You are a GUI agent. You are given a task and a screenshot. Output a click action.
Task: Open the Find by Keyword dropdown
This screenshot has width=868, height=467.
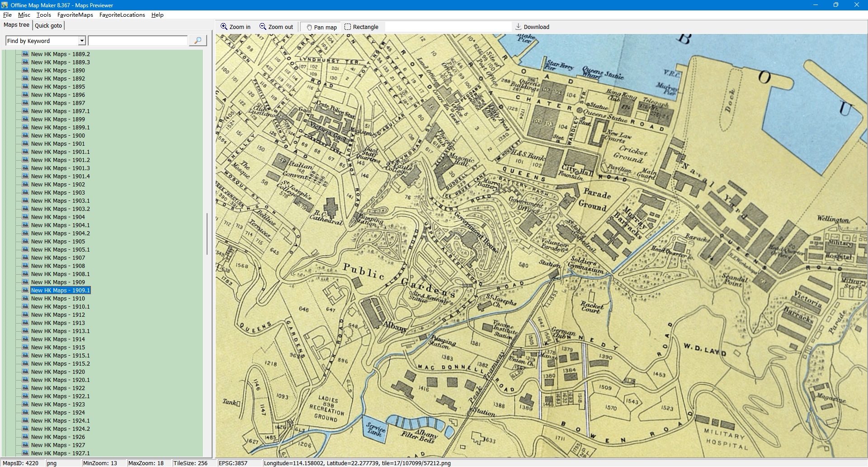point(82,41)
